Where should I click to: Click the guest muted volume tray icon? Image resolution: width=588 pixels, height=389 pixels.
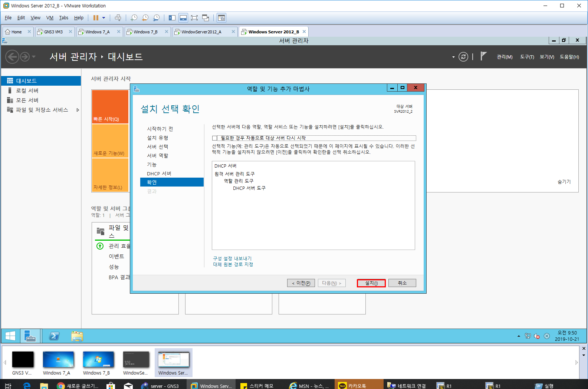(537, 336)
